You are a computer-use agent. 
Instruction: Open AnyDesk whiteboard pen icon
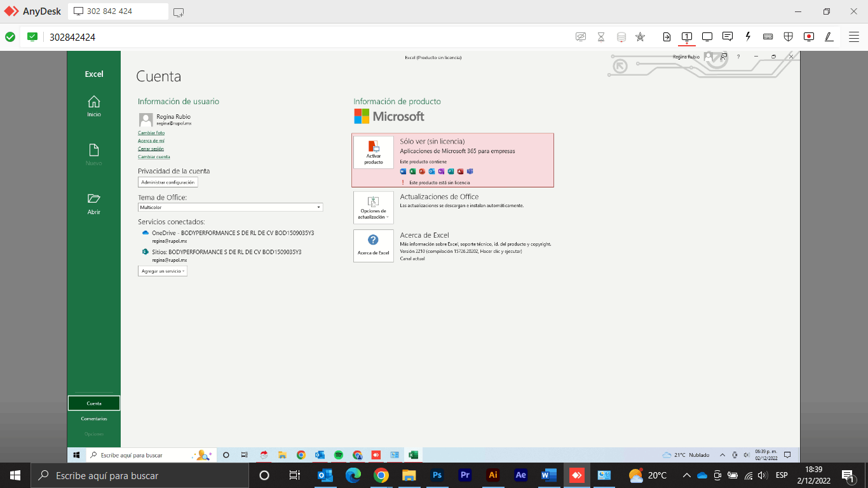[829, 37]
